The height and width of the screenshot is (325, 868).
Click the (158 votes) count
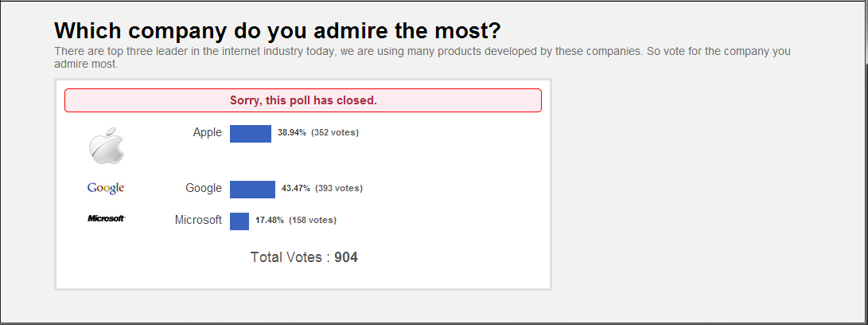click(x=313, y=220)
